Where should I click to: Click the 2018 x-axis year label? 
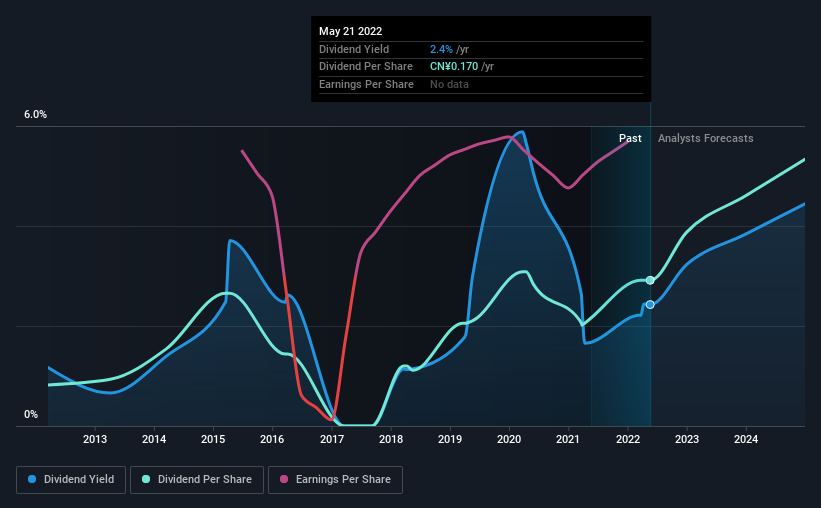coord(391,439)
